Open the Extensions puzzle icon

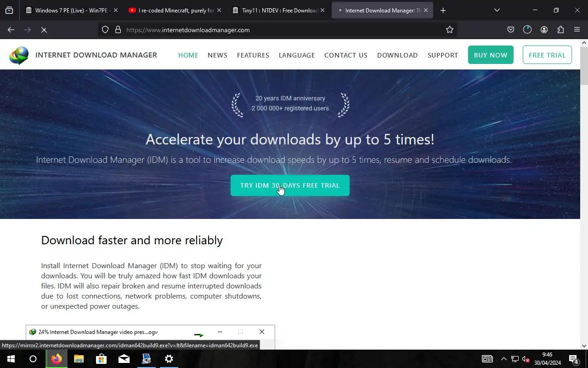click(x=560, y=30)
